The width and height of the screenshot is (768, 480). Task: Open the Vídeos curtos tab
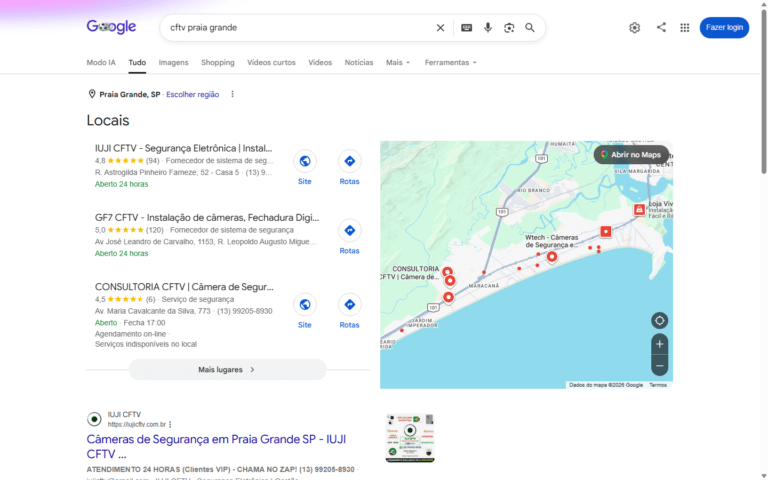(x=271, y=63)
